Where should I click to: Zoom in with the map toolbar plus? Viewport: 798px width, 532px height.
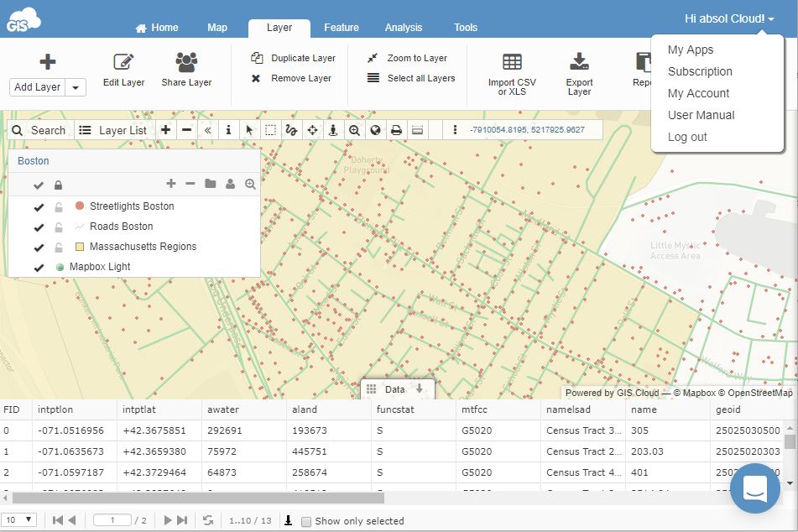pyautogui.click(x=165, y=130)
